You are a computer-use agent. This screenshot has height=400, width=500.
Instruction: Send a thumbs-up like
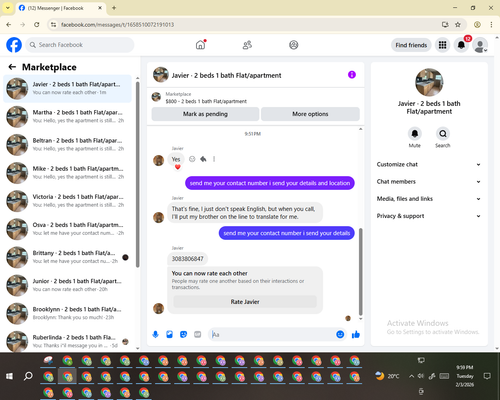[356, 334]
